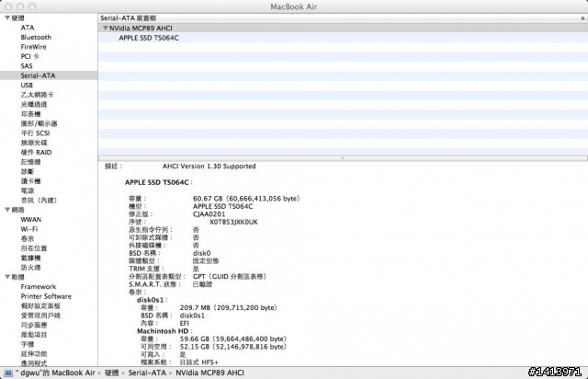This screenshot has height=379, width=588.
Task: Click "dgwu"的 MacBook Air in the path bar
Action: (x=55, y=373)
